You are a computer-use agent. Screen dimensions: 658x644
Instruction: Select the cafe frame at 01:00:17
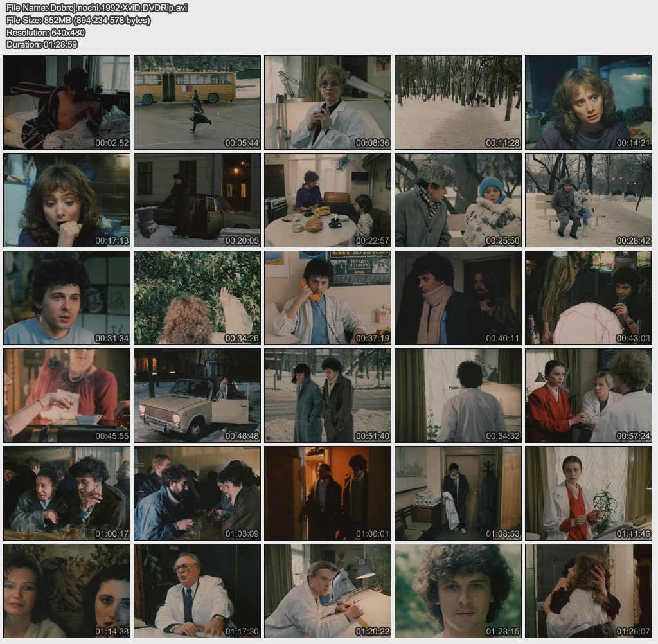(x=67, y=494)
